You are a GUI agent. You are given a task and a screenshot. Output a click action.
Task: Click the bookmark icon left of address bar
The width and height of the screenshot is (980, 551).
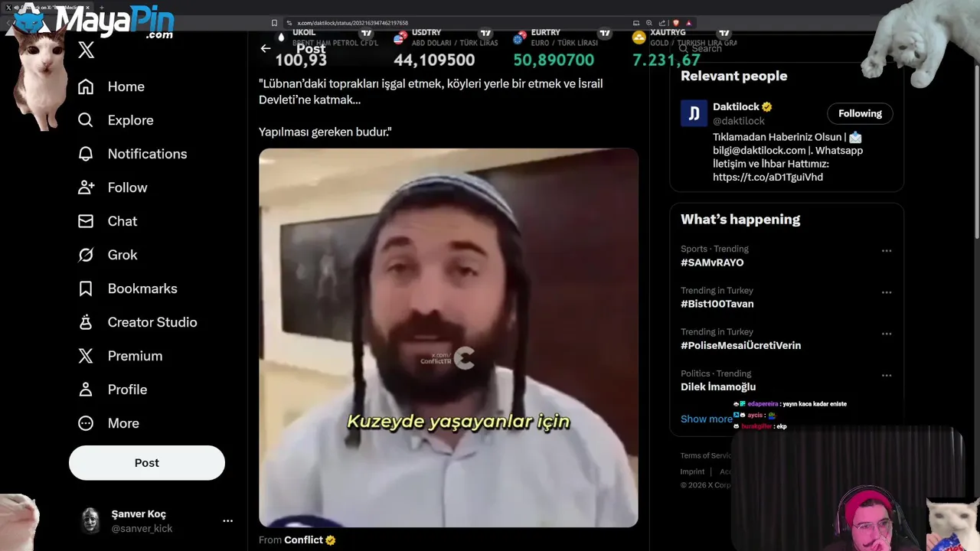tap(274, 23)
